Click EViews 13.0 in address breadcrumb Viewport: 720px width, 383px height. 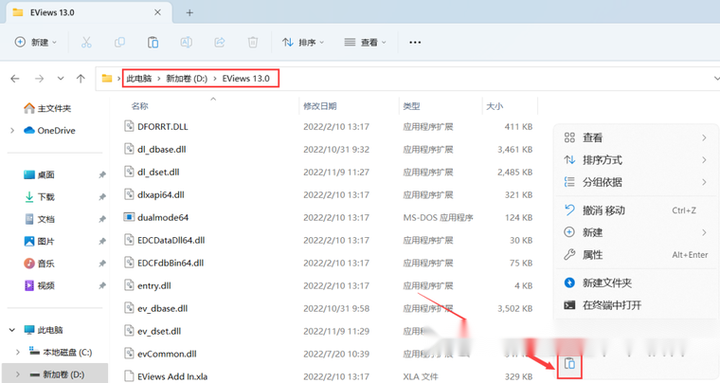coord(246,79)
